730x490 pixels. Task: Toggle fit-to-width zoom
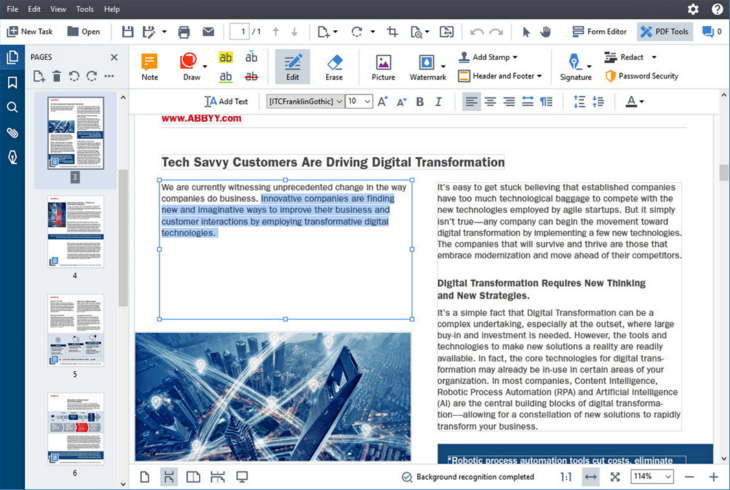tap(590, 476)
